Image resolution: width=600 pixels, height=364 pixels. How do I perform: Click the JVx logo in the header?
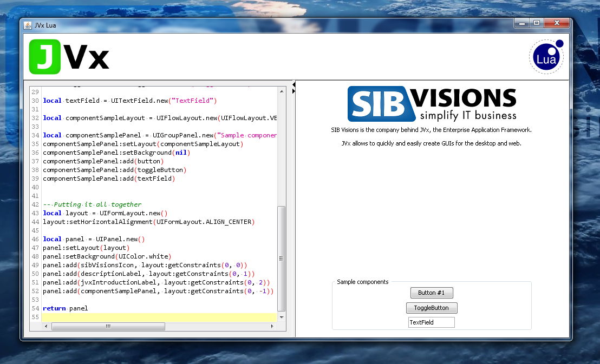point(69,57)
